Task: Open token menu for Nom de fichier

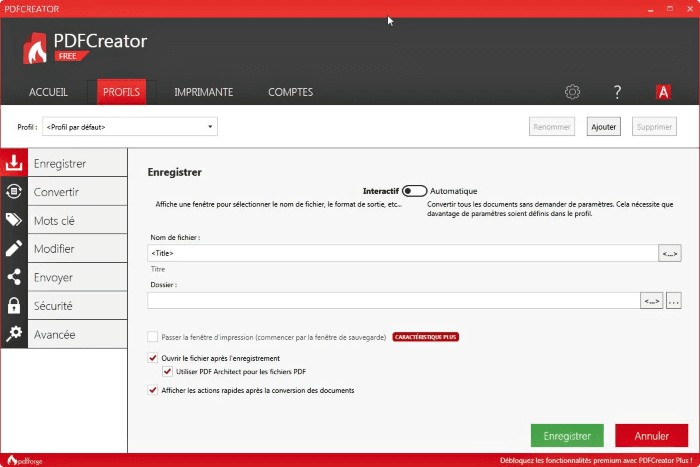Action: [670, 253]
